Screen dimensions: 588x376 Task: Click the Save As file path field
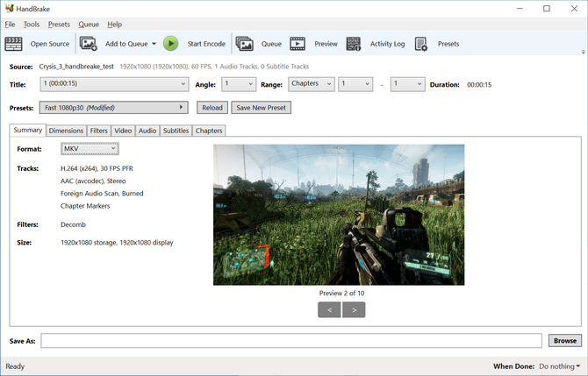coord(291,340)
